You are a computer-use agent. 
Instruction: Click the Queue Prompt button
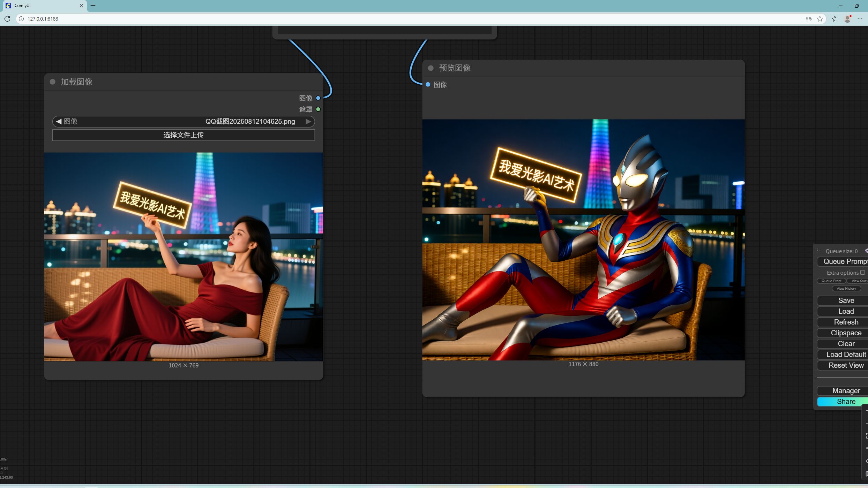[843, 262]
